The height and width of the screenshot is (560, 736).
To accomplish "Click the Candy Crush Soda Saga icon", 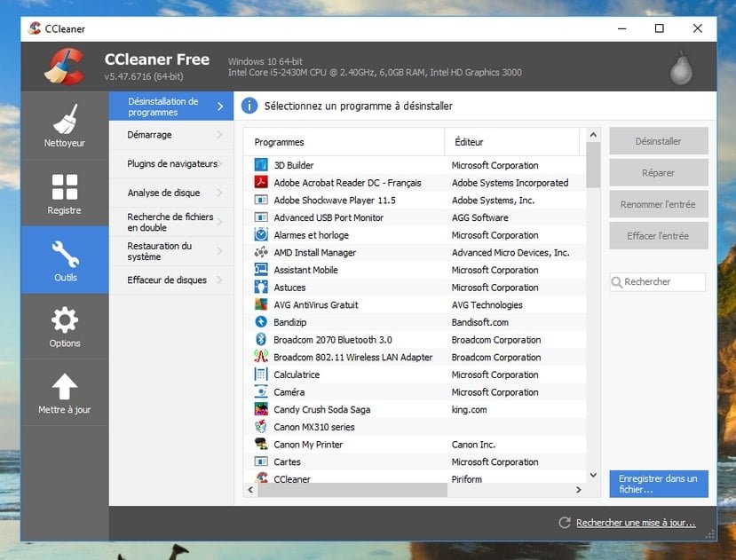I will (x=261, y=409).
